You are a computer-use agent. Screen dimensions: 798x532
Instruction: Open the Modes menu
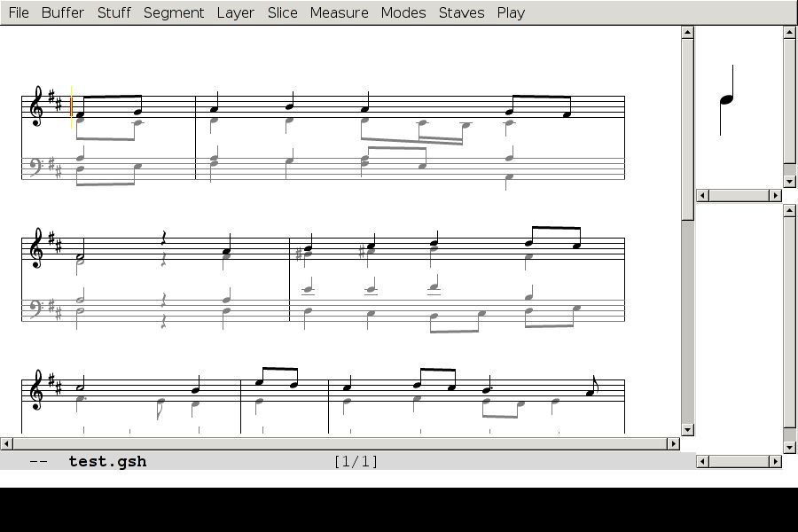(403, 12)
